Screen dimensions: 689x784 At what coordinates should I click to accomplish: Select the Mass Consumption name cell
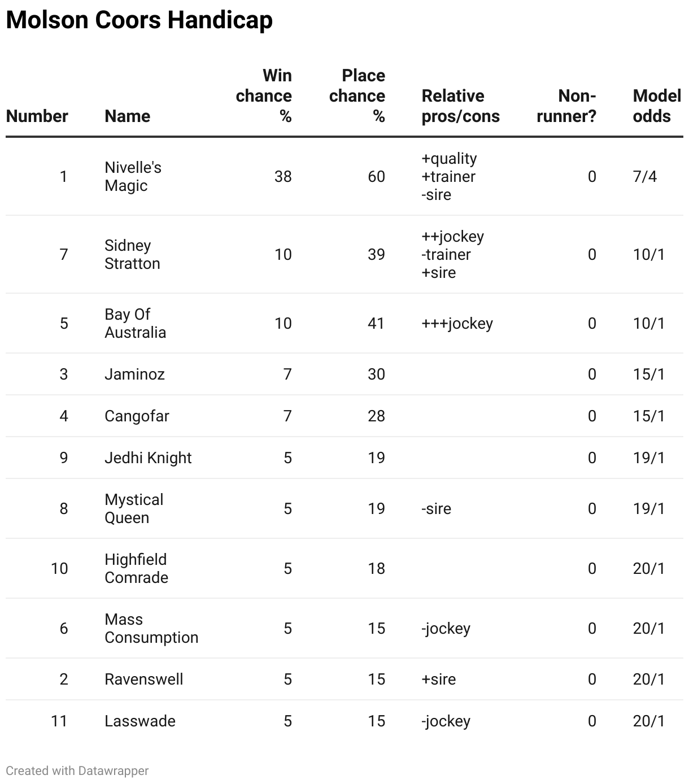click(x=151, y=628)
